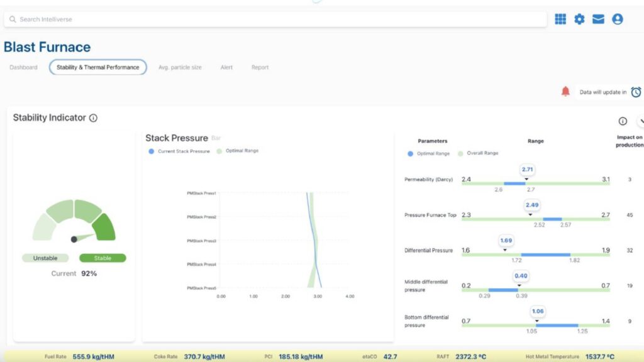Click the Search Intelliverse input field
This screenshot has height=362, width=644.
(x=275, y=19)
